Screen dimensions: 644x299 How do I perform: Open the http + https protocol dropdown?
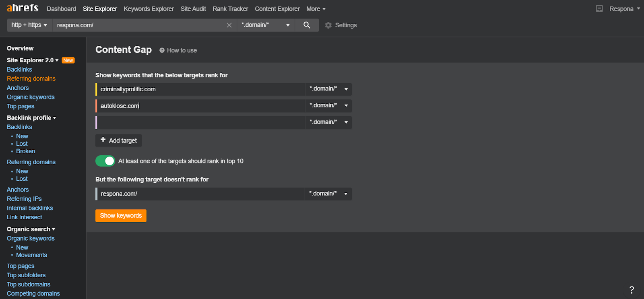(x=29, y=25)
